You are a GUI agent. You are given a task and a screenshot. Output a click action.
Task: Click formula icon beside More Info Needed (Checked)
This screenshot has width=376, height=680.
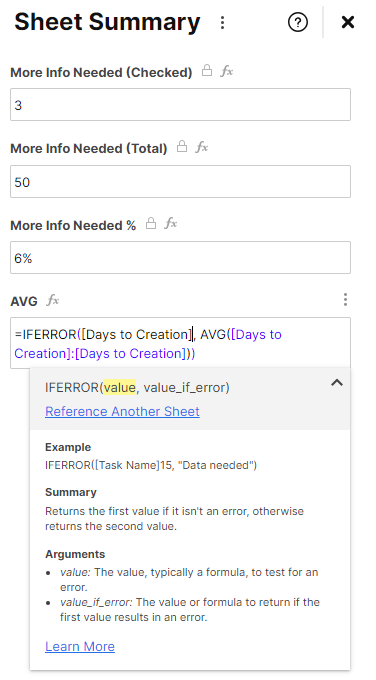(x=226, y=71)
